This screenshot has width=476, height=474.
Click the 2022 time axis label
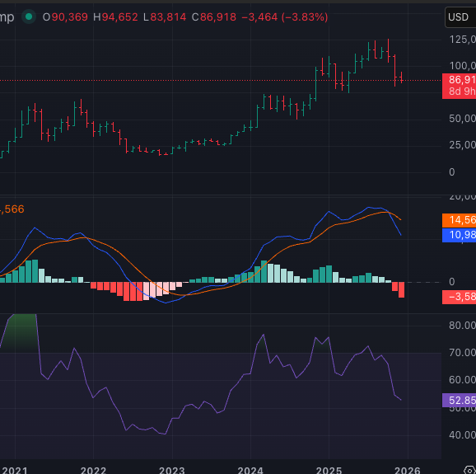93,470
